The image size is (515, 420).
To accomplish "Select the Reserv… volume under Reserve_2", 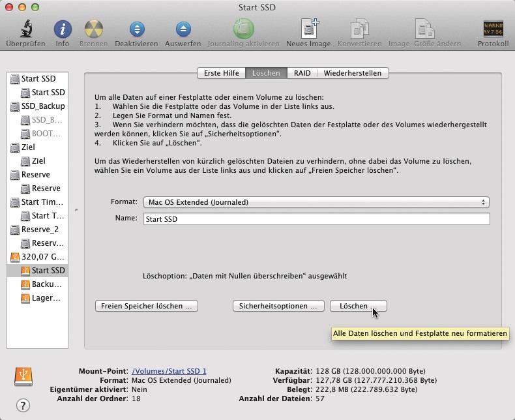I will 37,243.
